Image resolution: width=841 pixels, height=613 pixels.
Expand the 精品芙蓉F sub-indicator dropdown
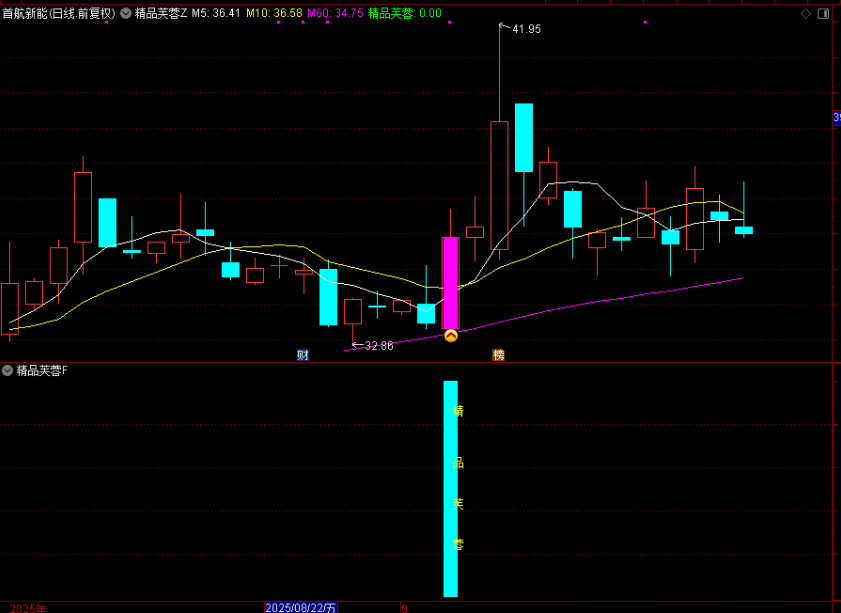click(x=8, y=371)
